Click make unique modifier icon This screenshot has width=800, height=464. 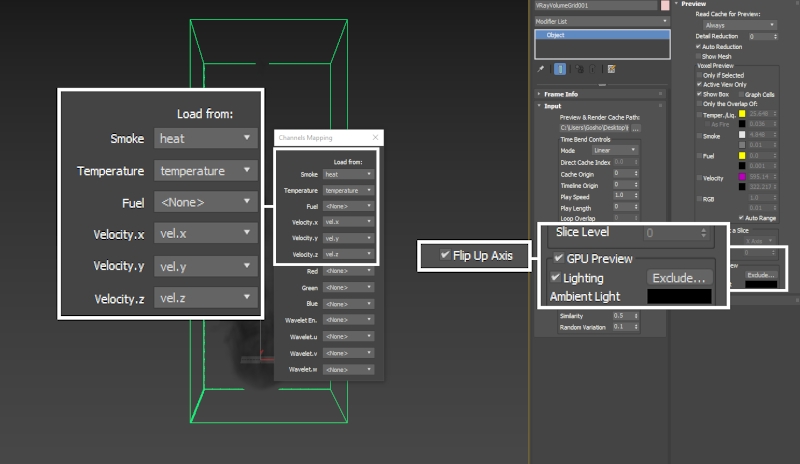pyautogui.click(x=578, y=69)
